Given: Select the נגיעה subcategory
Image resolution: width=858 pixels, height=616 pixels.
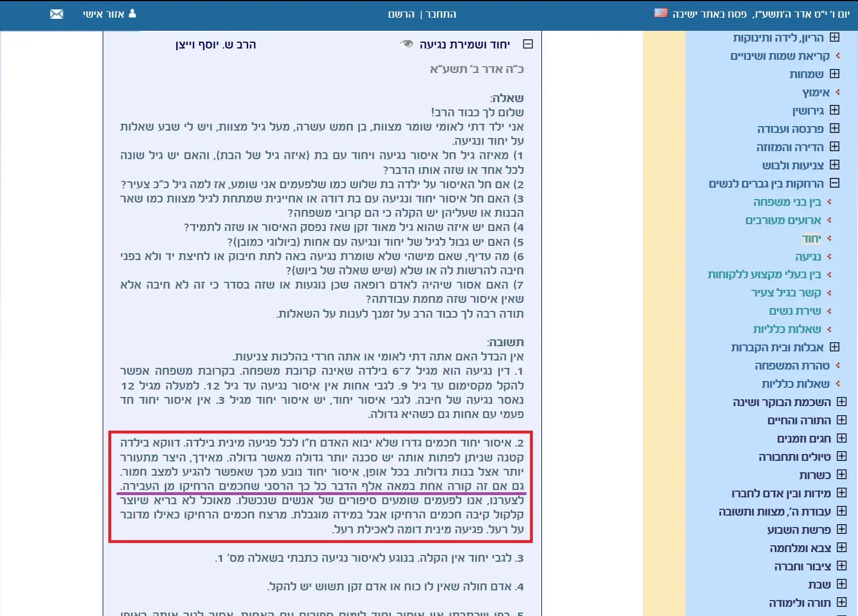Looking at the screenshot, I should click(x=808, y=257).
